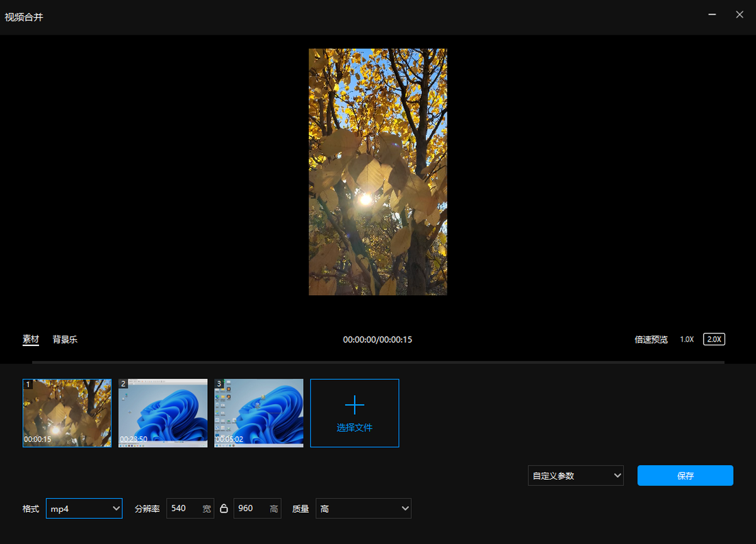Switch to the 素材 tab
The image size is (756, 544).
(x=31, y=339)
